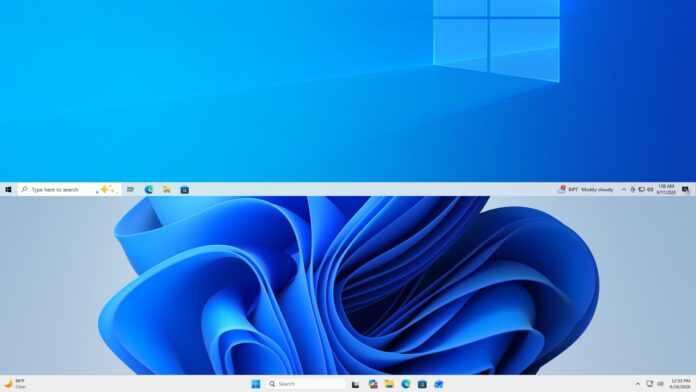Open File Explorer on Windows 11 taskbar
This screenshot has height=392, width=696.
389,384
